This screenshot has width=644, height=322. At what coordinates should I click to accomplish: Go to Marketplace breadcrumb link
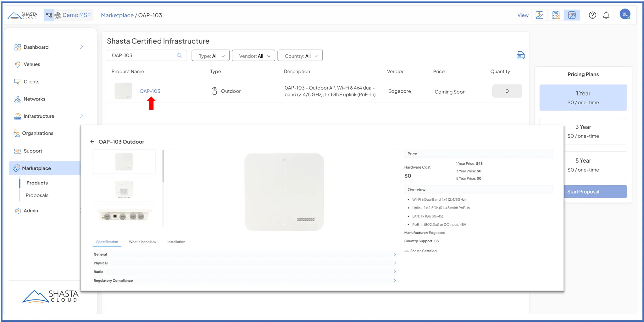click(x=117, y=15)
